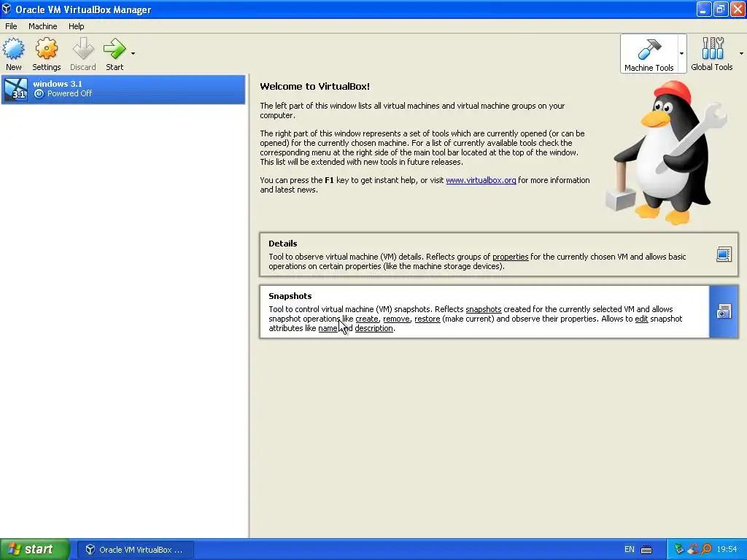Click the system tray clock showing 19:54
Image resolution: width=747 pixels, height=560 pixels.
pos(727,550)
